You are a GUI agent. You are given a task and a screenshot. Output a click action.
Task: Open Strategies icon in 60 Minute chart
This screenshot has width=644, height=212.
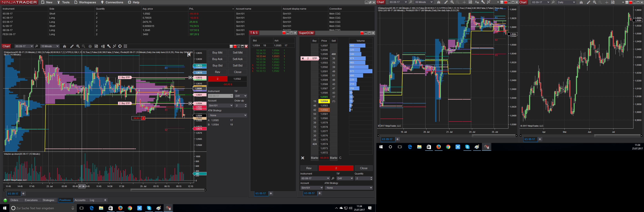tap(489, 2)
